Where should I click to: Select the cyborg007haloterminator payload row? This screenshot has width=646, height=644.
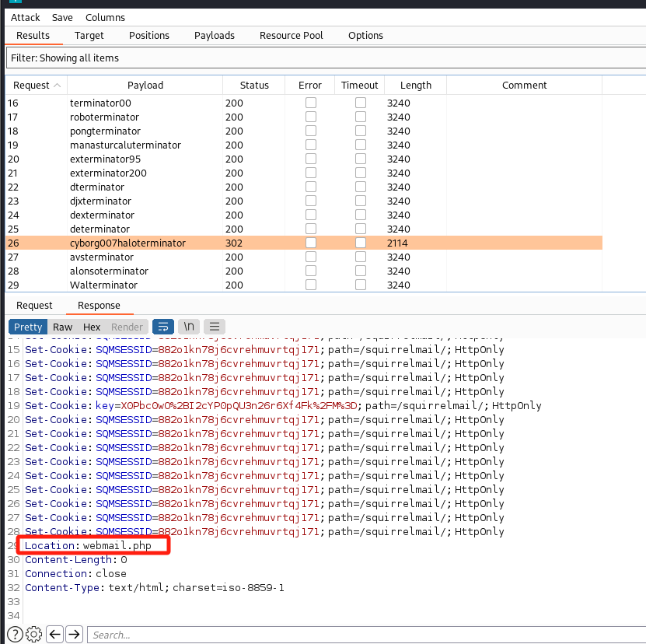(x=304, y=243)
